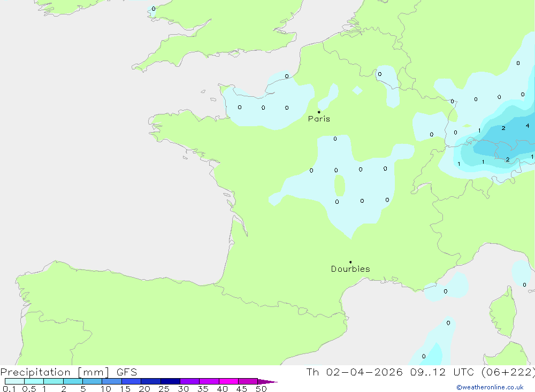This screenshot has height=392, width=535.
Task: Select the 40 mm magenta legend swatch
Action: click(228, 381)
